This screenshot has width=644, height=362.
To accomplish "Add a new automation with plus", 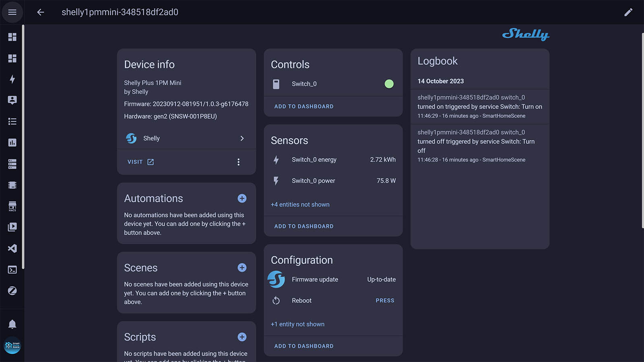I will (242, 198).
